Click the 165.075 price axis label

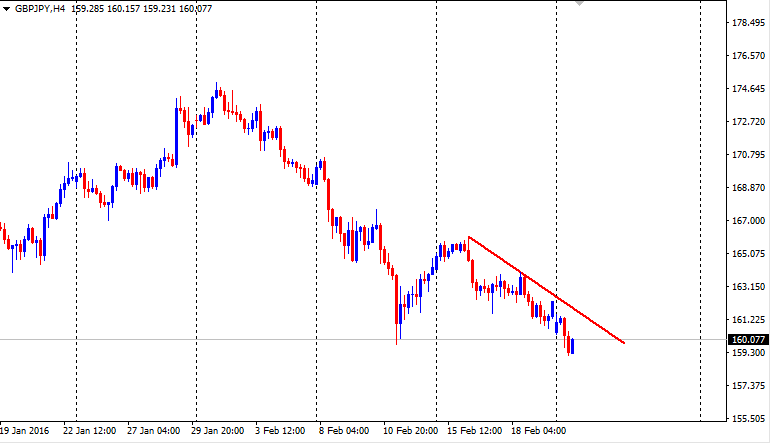[748, 253]
